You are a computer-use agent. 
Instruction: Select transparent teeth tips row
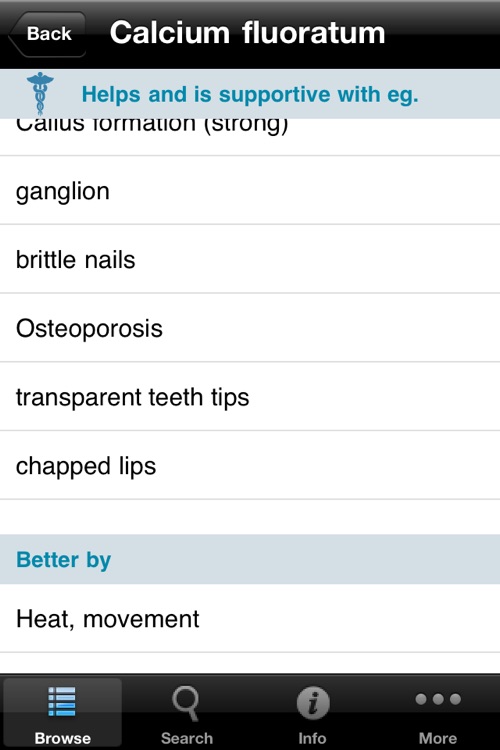coord(250,397)
